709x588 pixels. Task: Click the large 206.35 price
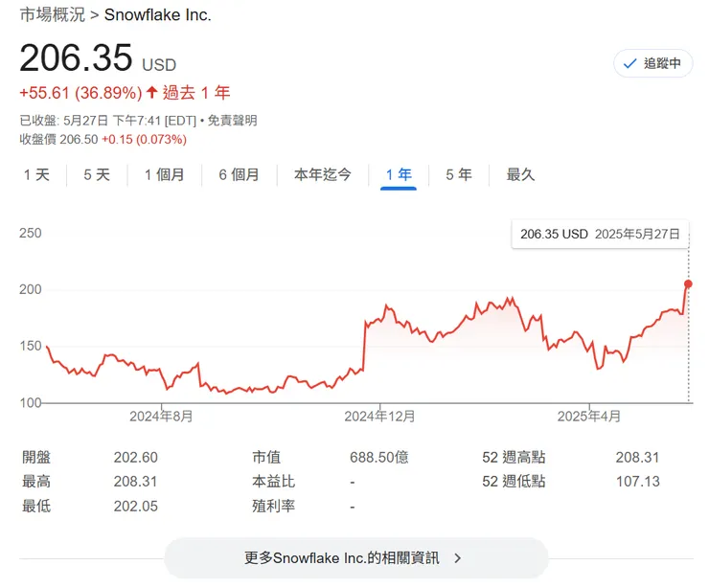(76, 57)
